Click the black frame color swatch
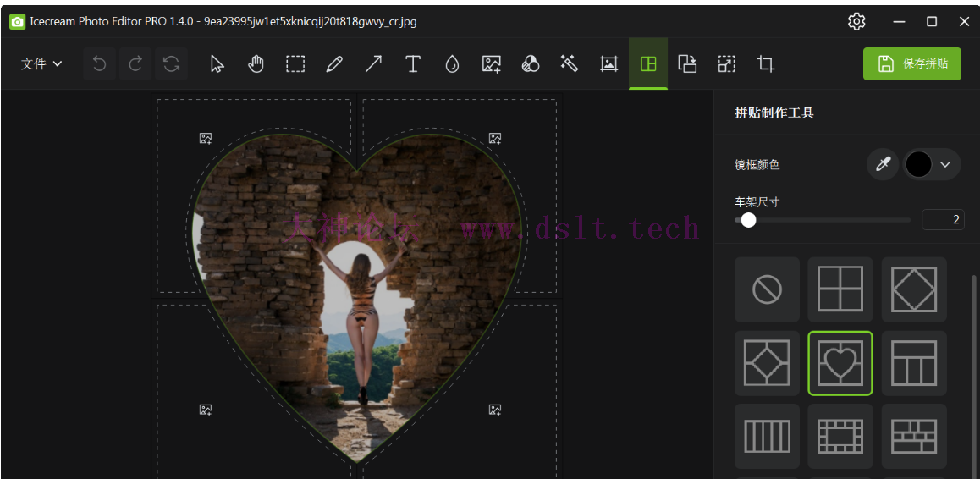The width and height of the screenshot is (980, 479). tap(919, 164)
